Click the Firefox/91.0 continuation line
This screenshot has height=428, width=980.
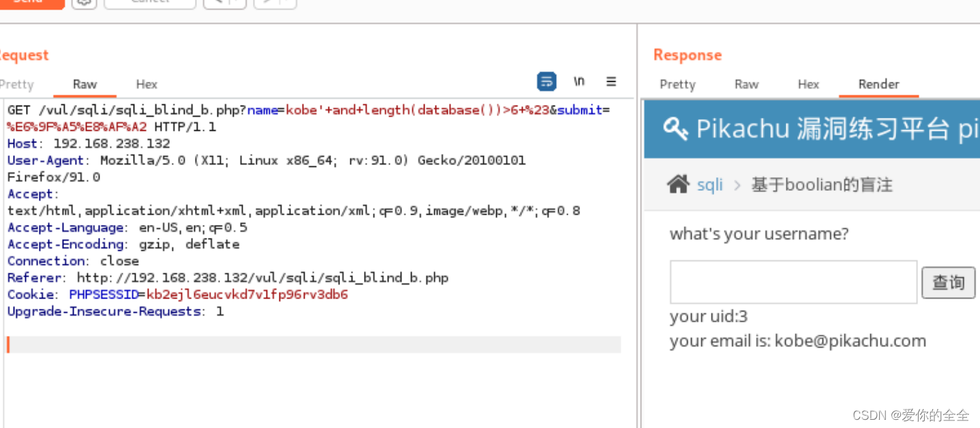point(54,177)
